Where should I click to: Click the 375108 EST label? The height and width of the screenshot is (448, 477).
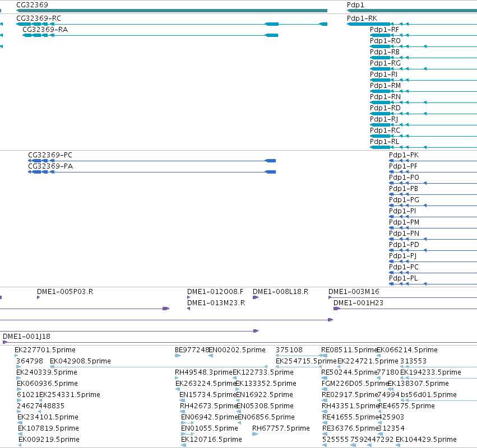289,350
